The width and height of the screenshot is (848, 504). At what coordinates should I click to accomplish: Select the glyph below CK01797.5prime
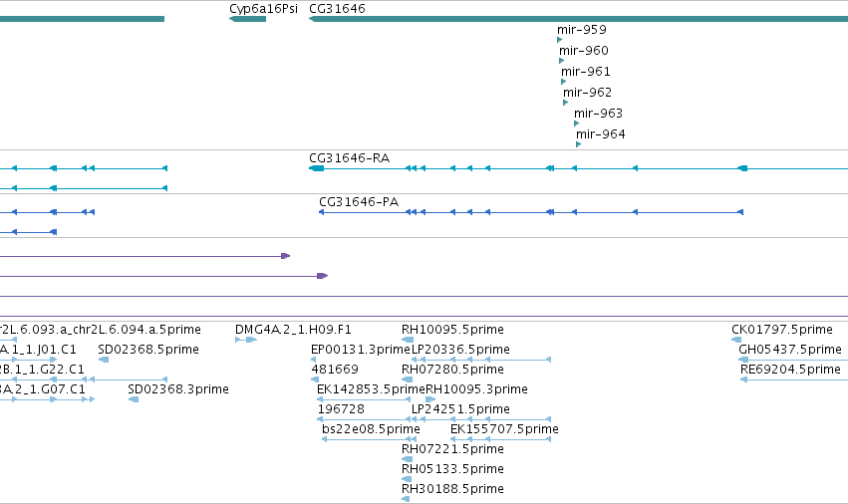click(736, 340)
